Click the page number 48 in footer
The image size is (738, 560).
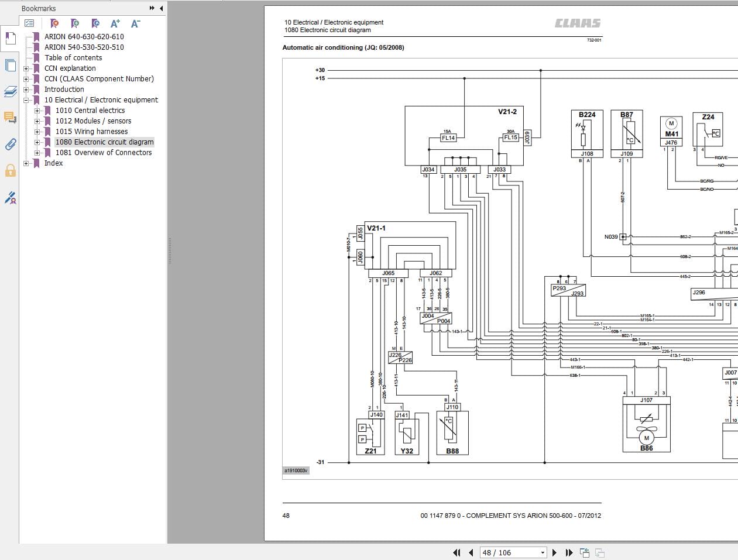point(286,516)
